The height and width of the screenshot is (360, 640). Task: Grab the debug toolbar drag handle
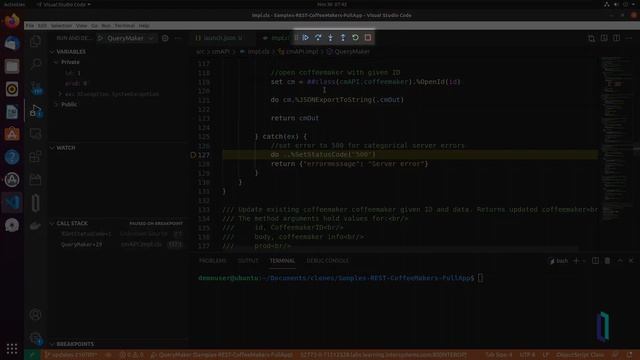point(297,38)
